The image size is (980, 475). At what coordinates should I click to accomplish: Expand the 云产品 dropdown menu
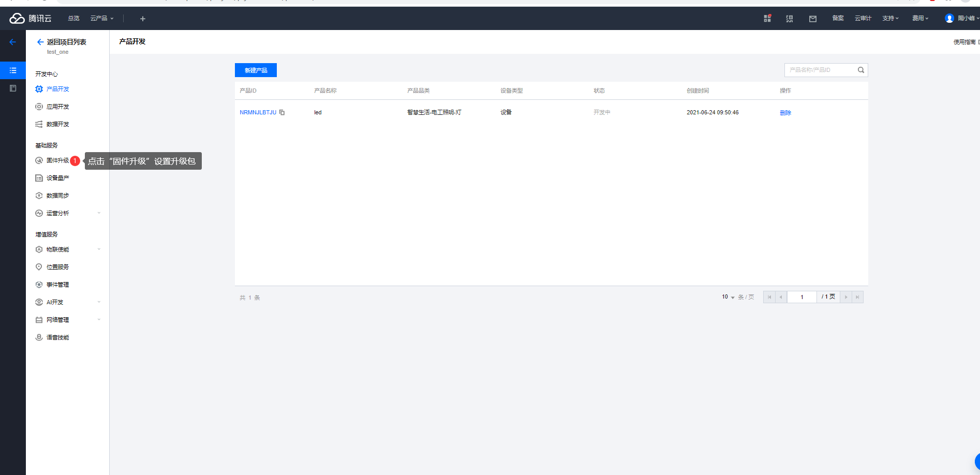(101, 18)
